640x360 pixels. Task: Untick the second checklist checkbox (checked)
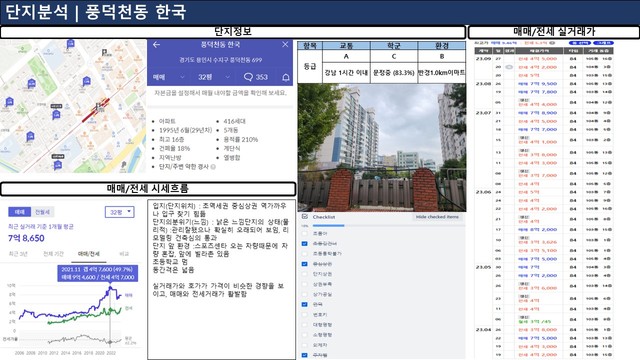click(304, 244)
